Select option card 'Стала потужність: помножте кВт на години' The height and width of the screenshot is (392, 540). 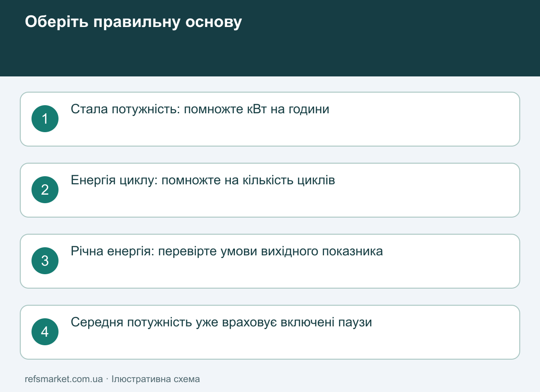point(270,119)
